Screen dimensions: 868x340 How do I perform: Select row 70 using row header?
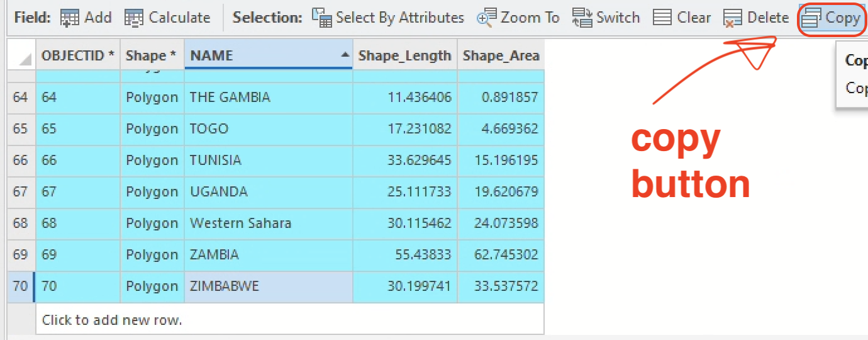21,286
